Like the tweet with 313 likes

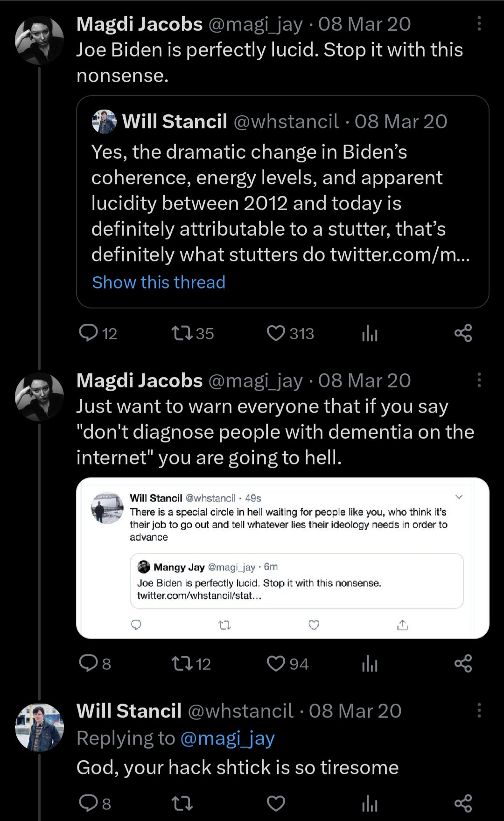(276, 333)
